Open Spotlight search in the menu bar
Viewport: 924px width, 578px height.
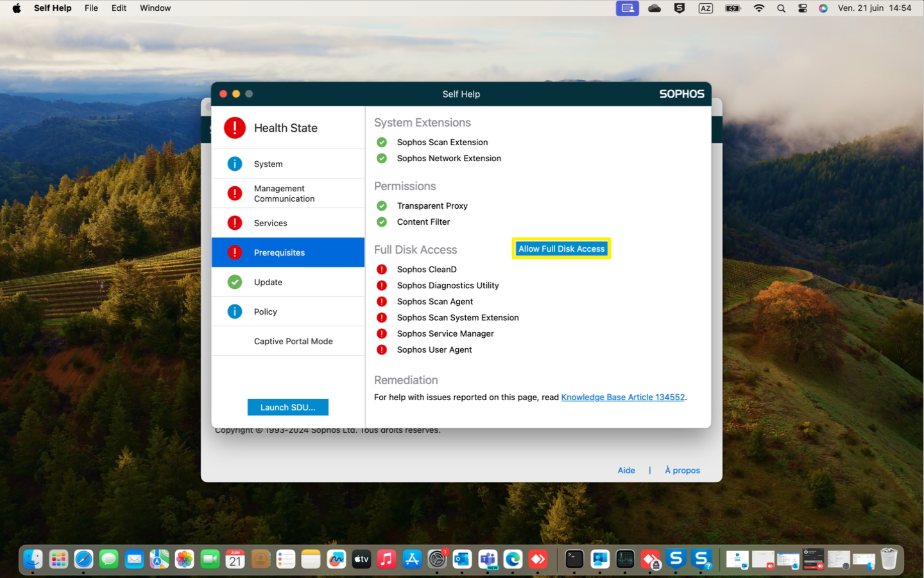(781, 8)
